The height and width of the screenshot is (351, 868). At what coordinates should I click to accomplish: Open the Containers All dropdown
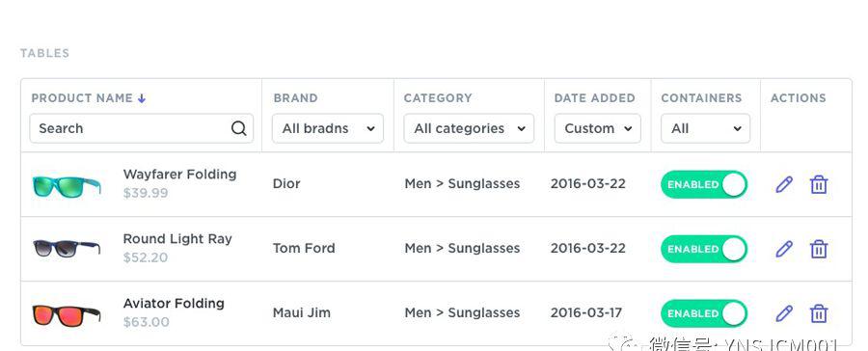(706, 128)
